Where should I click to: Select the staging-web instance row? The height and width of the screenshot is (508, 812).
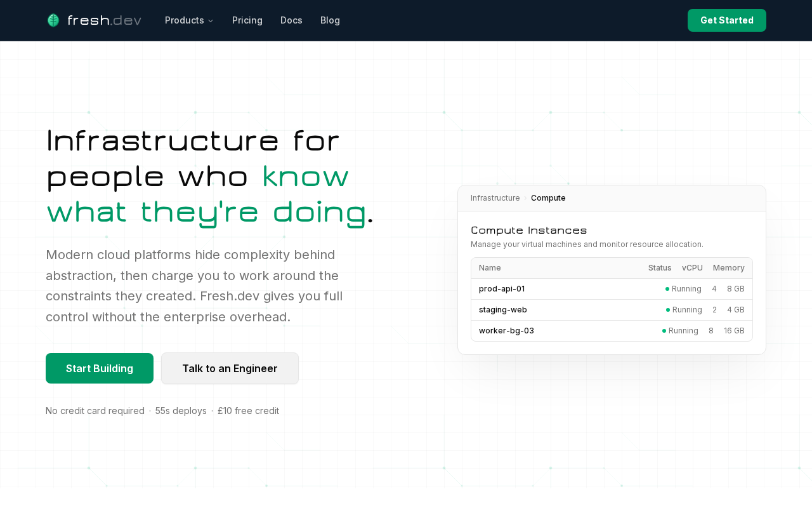click(612, 310)
